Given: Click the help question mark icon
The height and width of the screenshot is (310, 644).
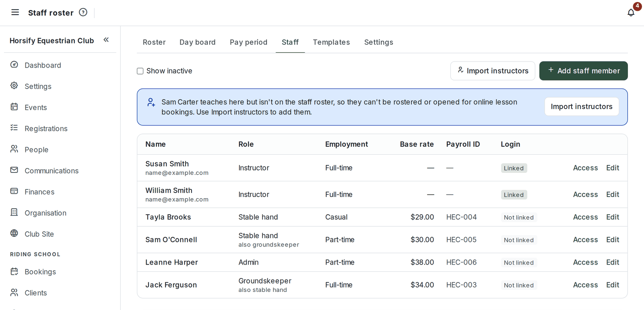Looking at the screenshot, I should (83, 12).
